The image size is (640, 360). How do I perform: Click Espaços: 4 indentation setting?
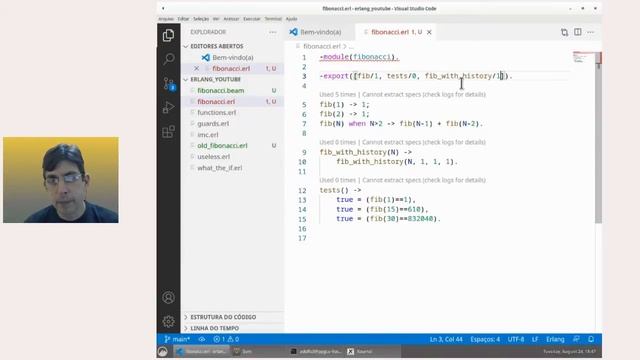(485, 339)
